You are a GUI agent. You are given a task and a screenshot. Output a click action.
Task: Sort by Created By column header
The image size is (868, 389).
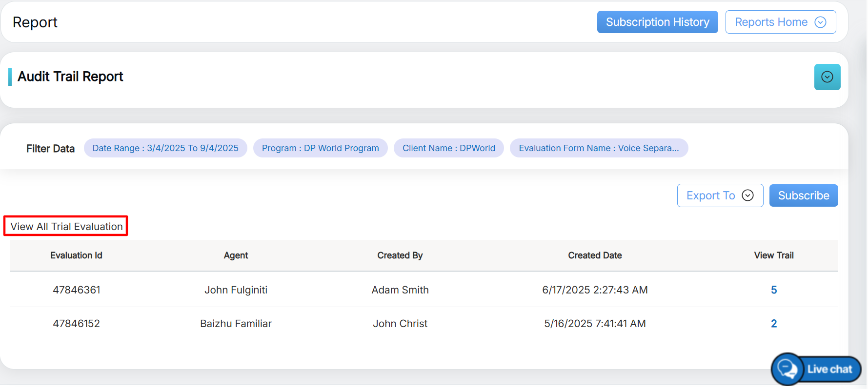point(400,255)
